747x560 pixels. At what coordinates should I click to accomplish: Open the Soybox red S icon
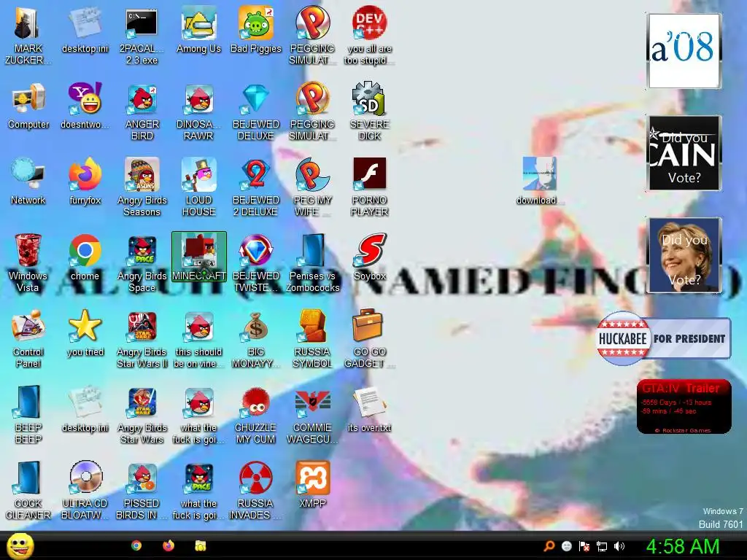pos(370,258)
